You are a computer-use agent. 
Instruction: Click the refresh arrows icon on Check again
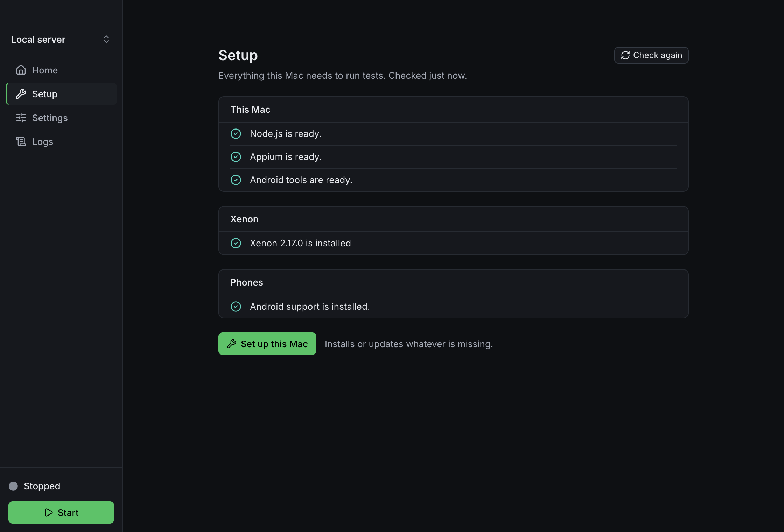[x=625, y=55]
